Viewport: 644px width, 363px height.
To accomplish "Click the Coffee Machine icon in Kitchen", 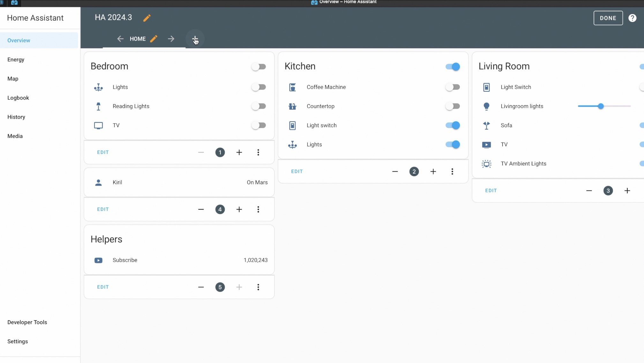I will pos(292,87).
